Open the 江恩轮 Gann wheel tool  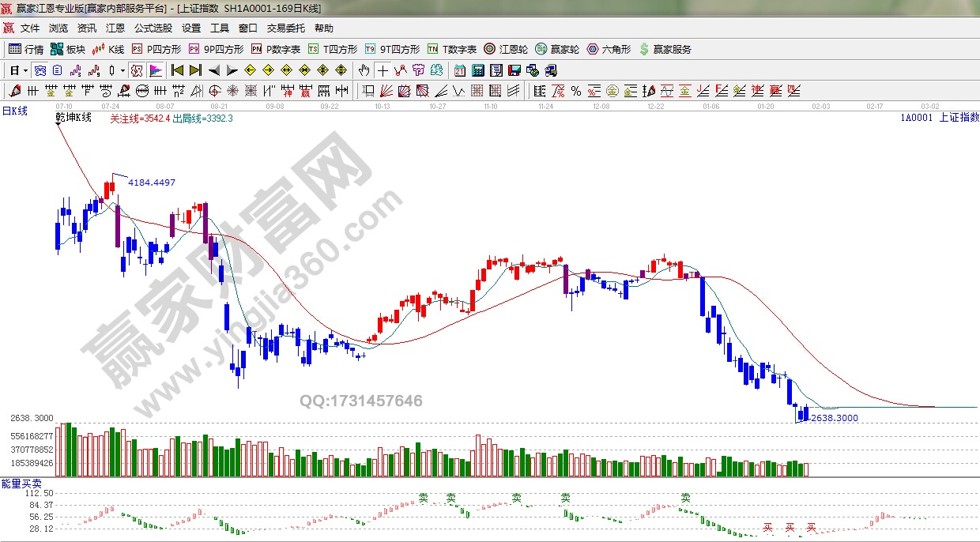(x=506, y=49)
